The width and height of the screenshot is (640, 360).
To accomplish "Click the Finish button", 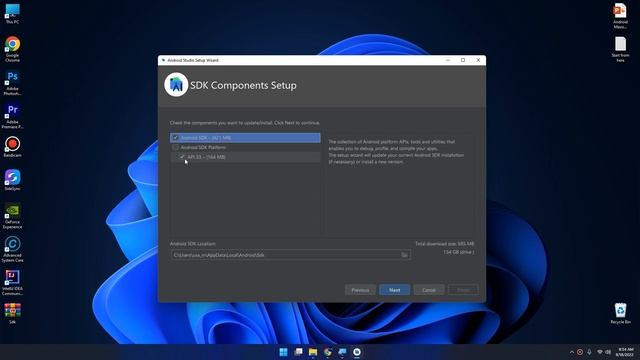I will pyautogui.click(x=463, y=290).
